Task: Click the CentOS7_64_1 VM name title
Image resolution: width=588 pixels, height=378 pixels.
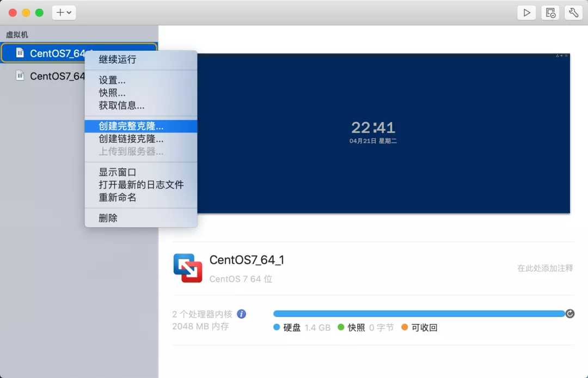Action: [x=247, y=260]
